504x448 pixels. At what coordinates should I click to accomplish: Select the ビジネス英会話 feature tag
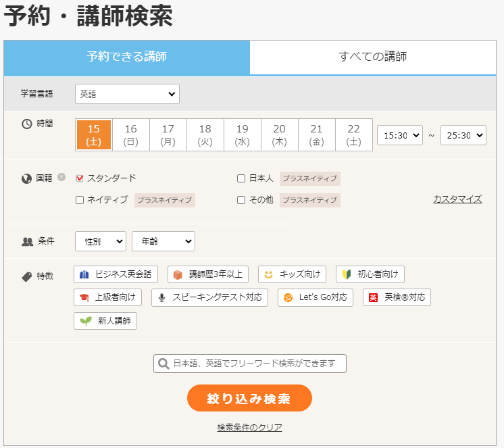[x=116, y=274]
